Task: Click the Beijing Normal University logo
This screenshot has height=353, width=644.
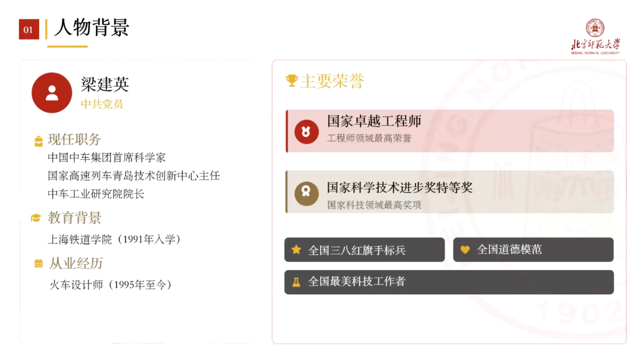Action: (595, 37)
